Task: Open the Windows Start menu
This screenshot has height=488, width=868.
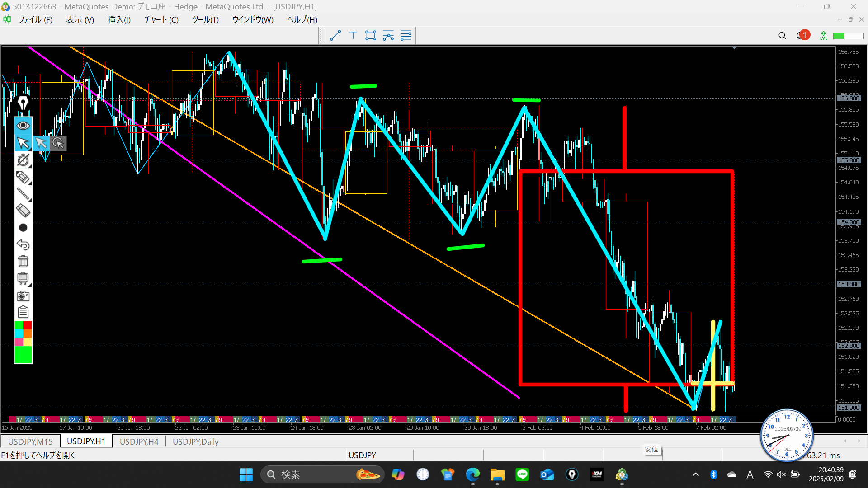Action: coord(246,474)
